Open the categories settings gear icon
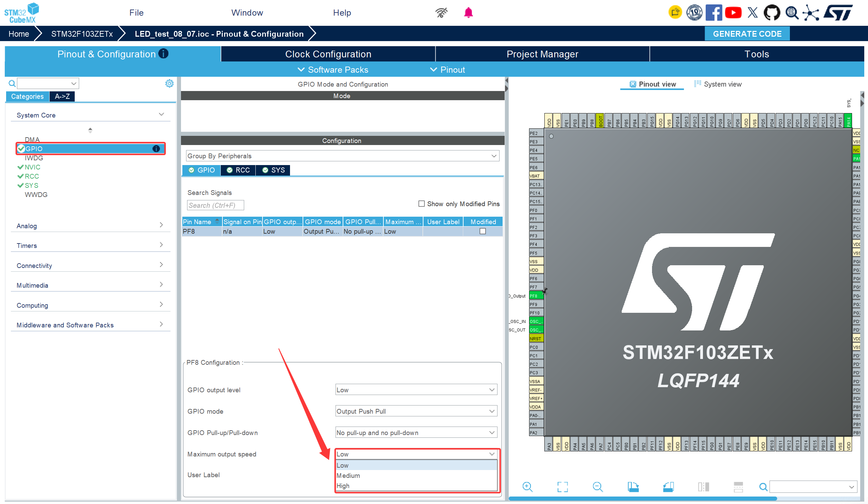 (x=169, y=83)
